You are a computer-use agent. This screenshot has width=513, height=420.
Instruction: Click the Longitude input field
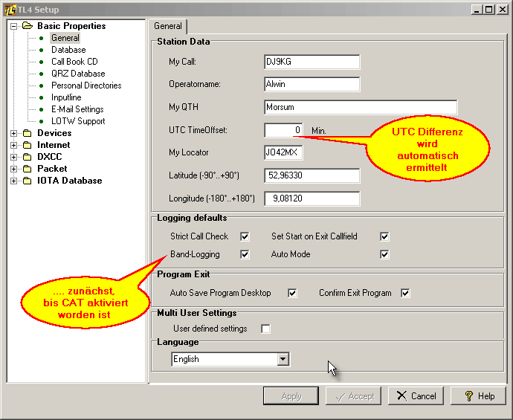click(x=312, y=198)
